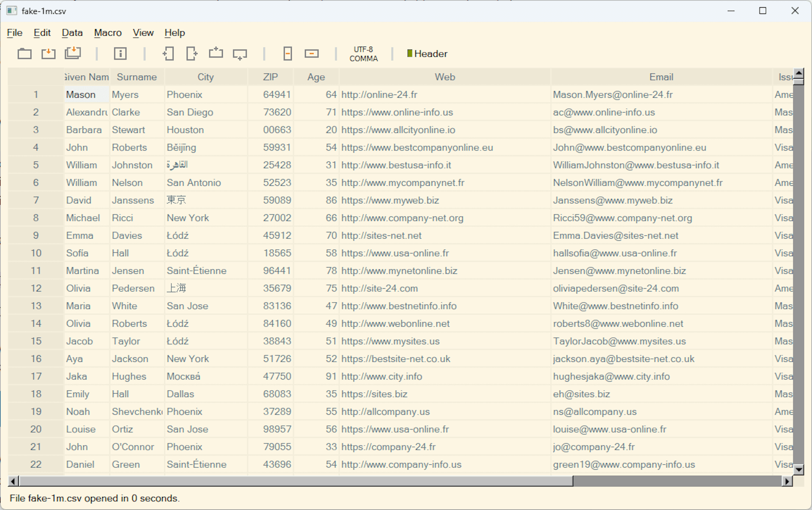Open the file info icon

[120, 54]
